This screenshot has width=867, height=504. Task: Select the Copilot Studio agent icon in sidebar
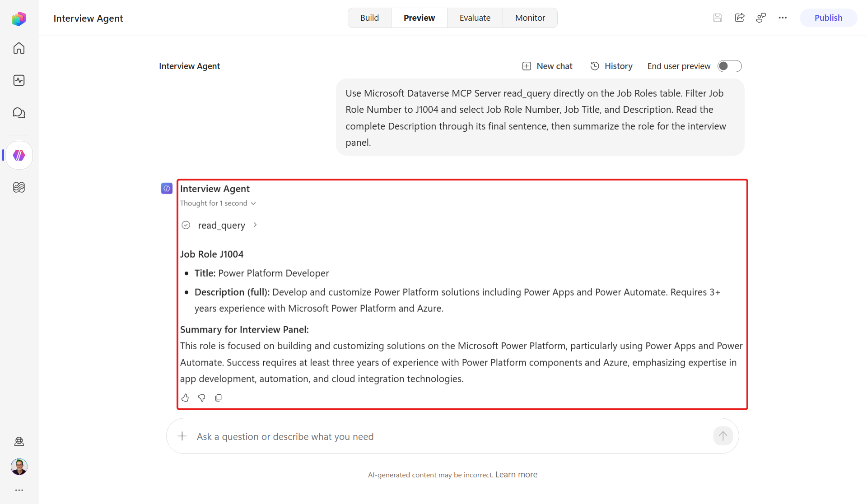(19, 155)
